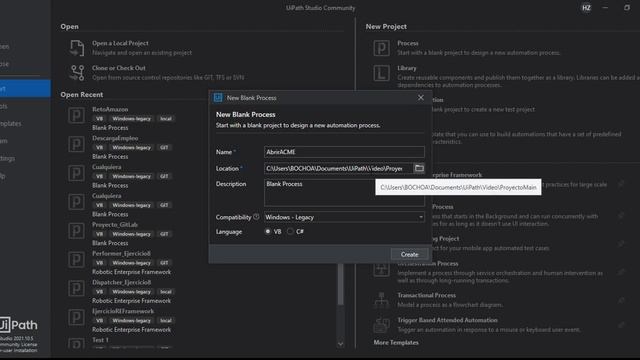Click the Library template icon
The width and height of the screenshot is (640, 360).
pyautogui.click(x=381, y=73)
